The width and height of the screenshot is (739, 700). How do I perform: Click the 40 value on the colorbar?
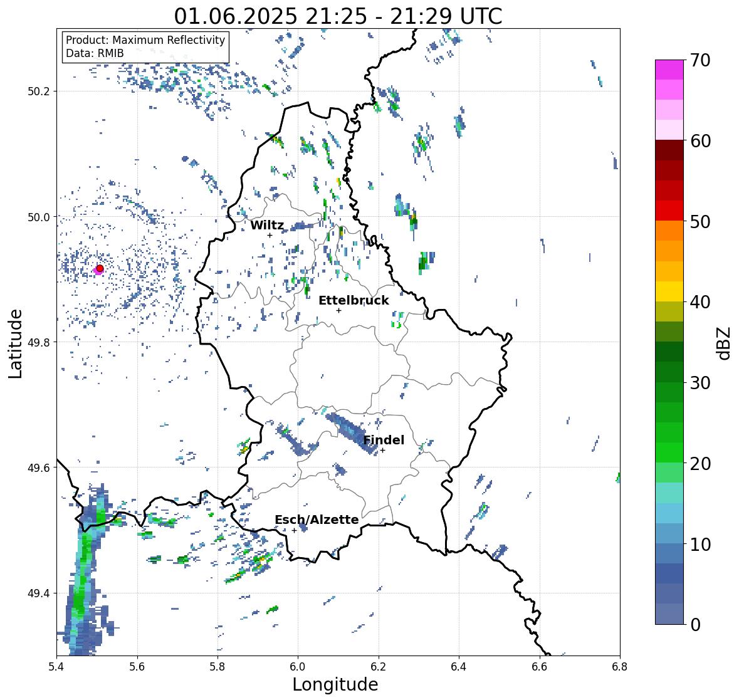click(700, 302)
